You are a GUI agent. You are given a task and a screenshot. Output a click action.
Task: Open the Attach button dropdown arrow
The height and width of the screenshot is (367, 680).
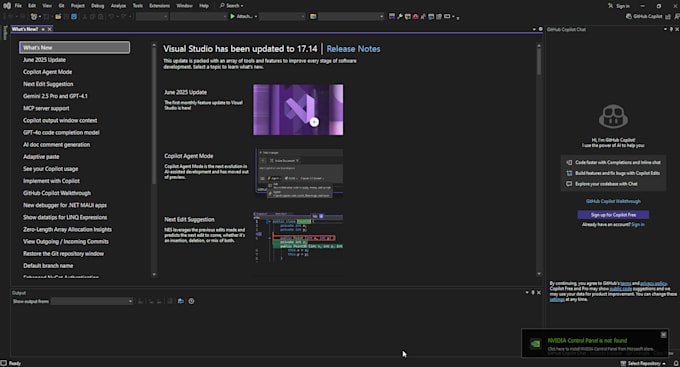[256, 16]
